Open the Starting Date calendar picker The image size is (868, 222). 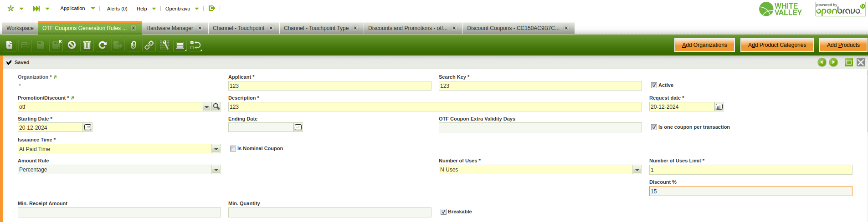point(87,127)
